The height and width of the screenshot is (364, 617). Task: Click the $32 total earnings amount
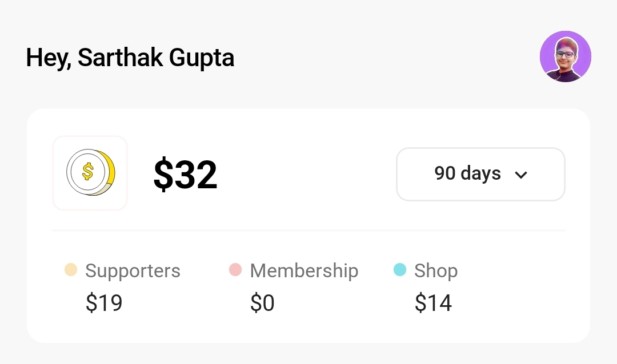185,175
